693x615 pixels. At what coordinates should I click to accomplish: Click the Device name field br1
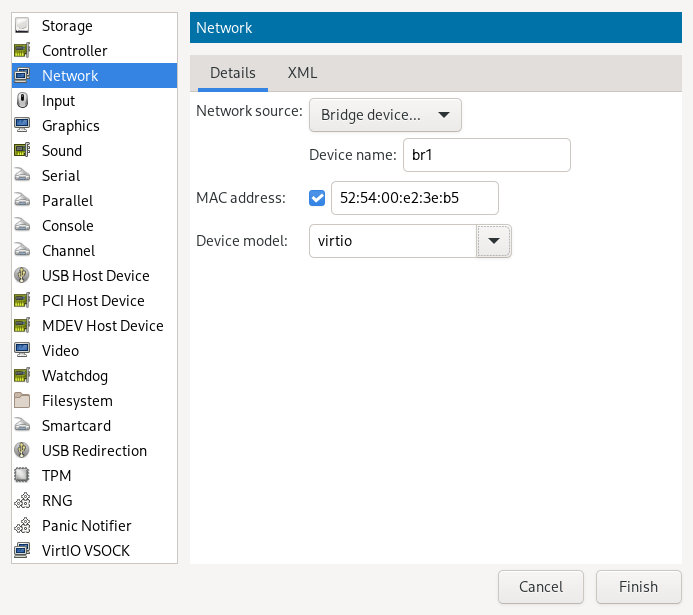point(485,155)
